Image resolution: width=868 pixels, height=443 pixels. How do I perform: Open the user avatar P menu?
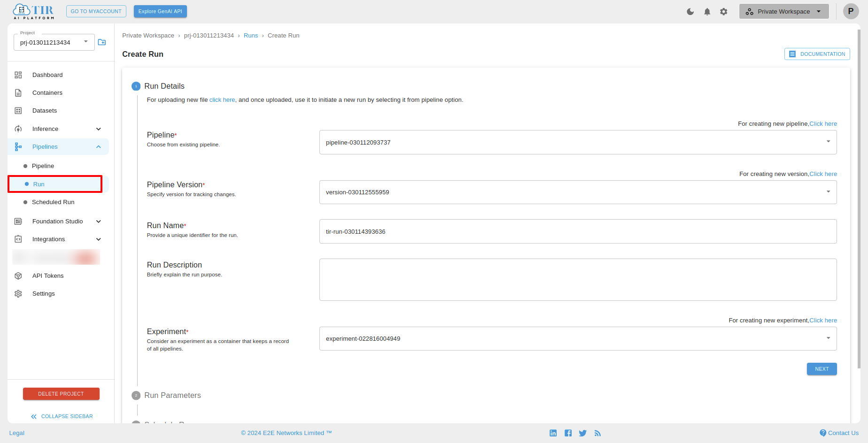point(851,11)
